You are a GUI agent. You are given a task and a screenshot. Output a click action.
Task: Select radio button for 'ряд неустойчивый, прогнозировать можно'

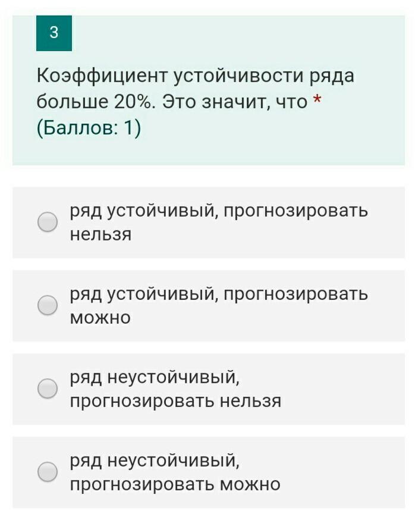pos(48,472)
